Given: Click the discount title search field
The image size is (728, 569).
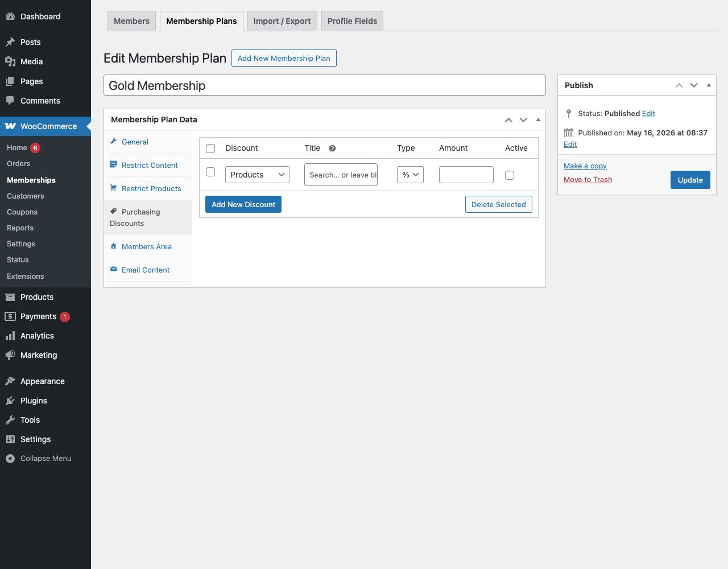Looking at the screenshot, I should (341, 175).
